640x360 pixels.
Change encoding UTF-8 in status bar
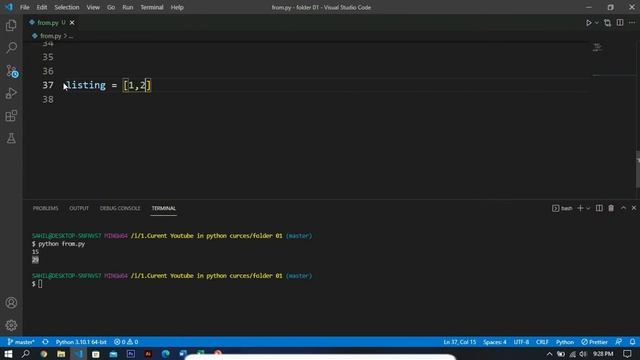pyautogui.click(x=521, y=342)
